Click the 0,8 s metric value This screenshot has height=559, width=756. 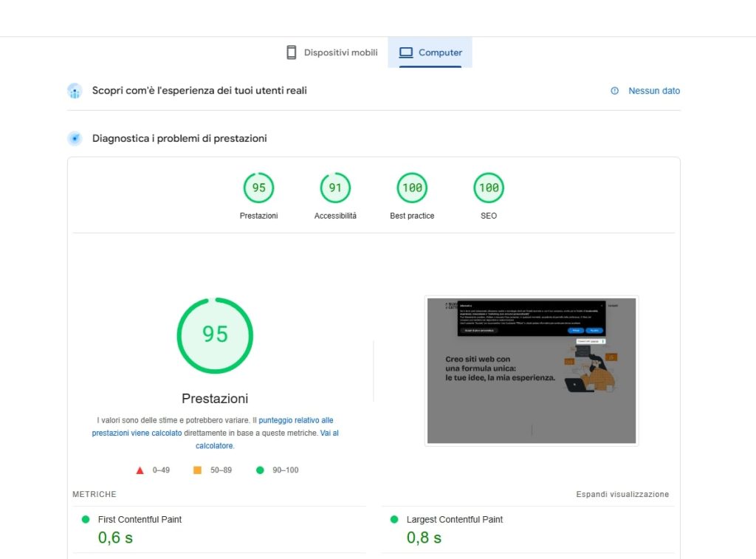(424, 538)
